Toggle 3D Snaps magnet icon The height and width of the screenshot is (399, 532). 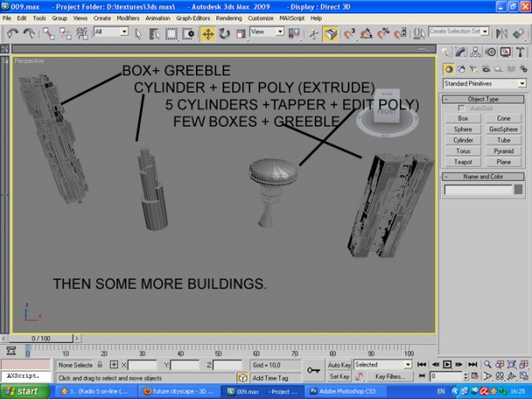(349, 34)
